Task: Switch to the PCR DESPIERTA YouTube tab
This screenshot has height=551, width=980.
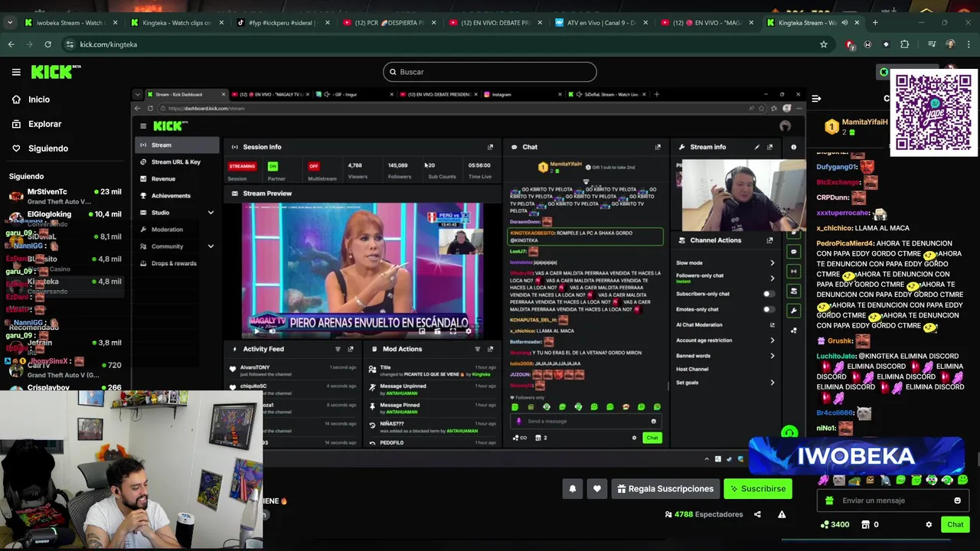Action: click(389, 22)
